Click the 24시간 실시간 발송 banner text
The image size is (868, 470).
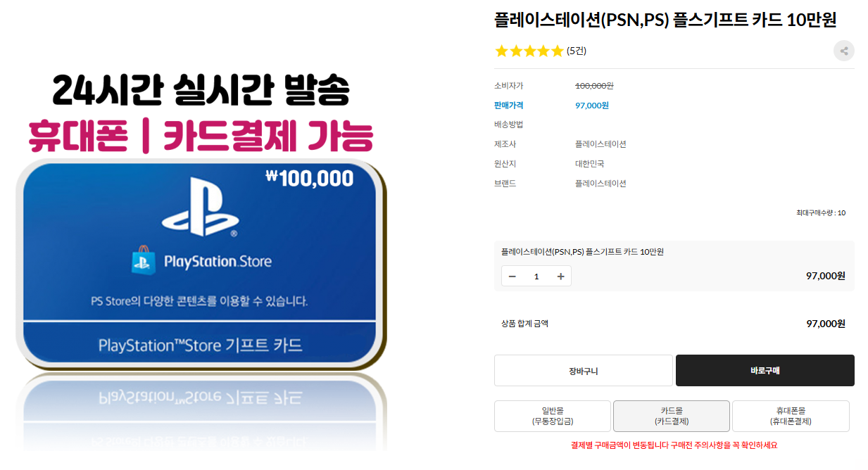coord(201,90)
